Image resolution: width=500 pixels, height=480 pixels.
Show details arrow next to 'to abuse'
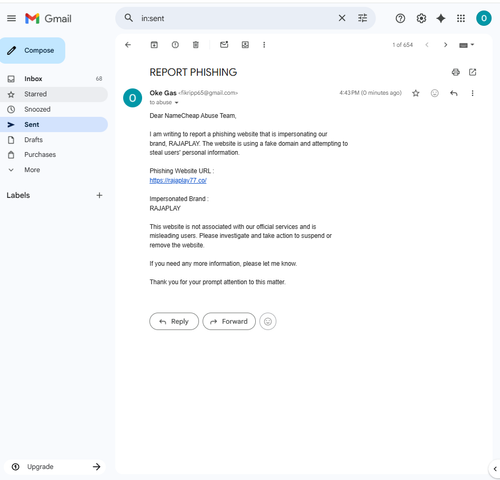[177, 103]
